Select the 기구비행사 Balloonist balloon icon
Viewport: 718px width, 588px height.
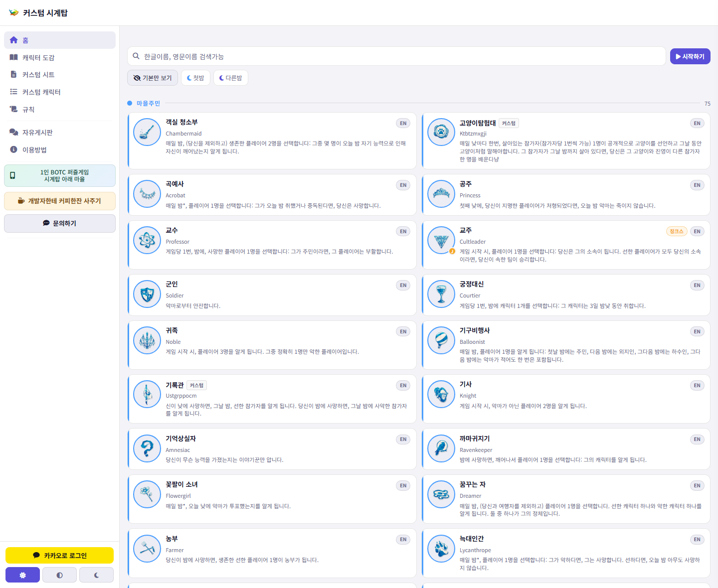tap(441, 340)
